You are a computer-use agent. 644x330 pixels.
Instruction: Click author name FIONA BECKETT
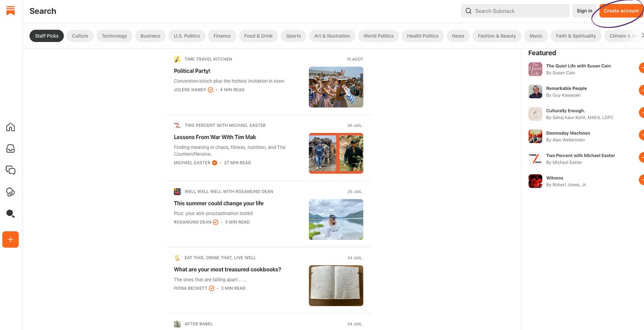tap(190, 288)
